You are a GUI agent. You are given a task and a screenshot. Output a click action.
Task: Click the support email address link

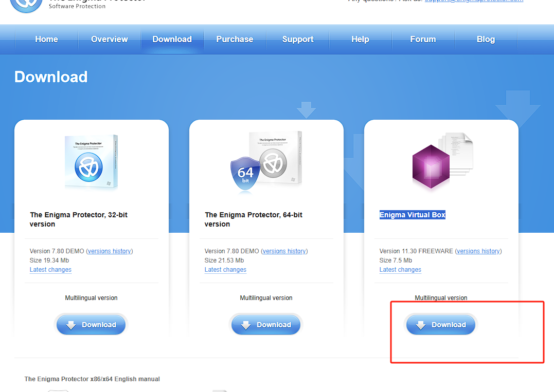(474, 1)
